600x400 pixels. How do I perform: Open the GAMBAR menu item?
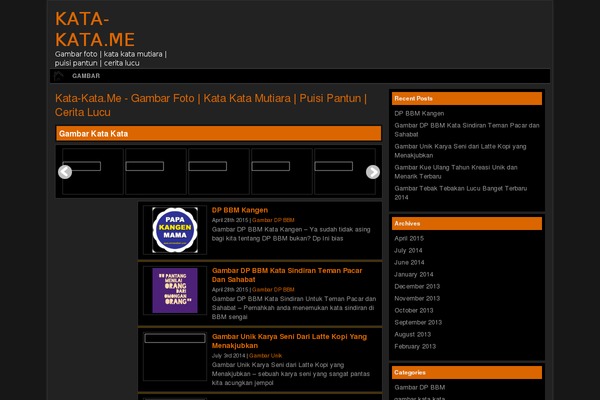click(86, 76)
